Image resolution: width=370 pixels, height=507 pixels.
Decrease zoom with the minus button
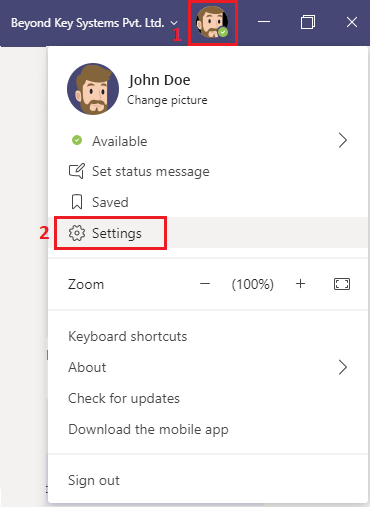coord(205,284)
